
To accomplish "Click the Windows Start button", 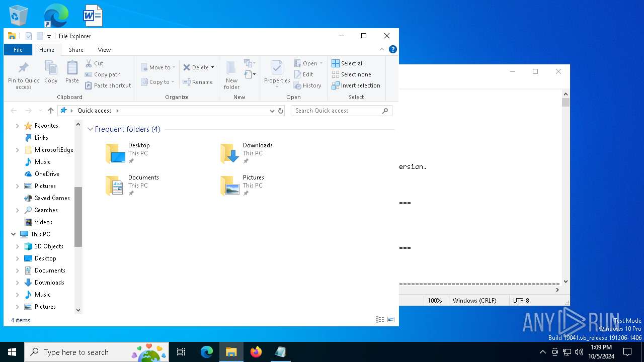I will click(x=12, y=352).
